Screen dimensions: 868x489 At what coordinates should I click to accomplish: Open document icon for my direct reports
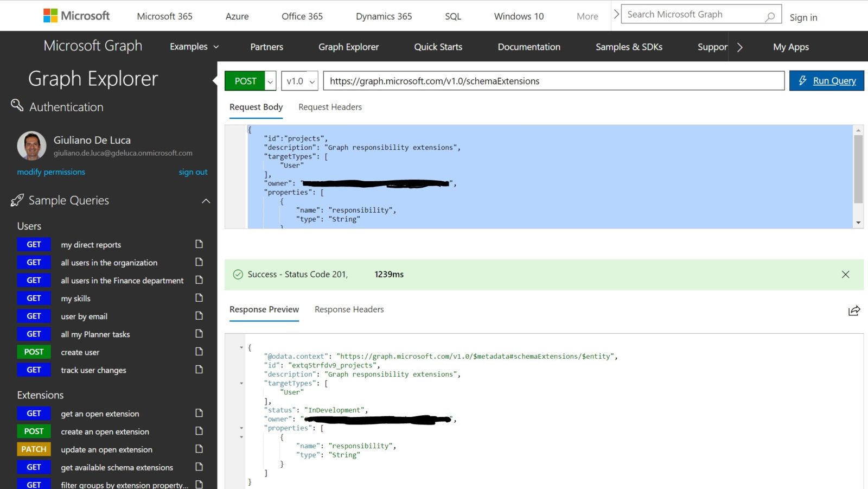click(x=199, y=244)
